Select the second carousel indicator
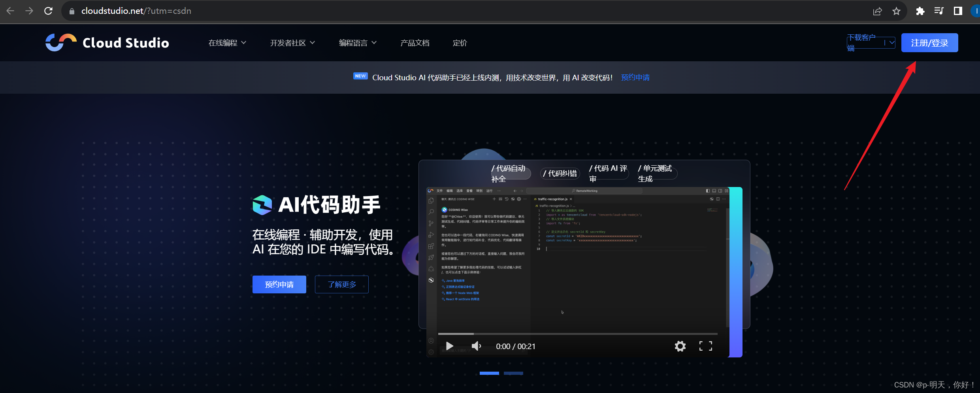Viewport: 980px width, 393px height. tap(513, 373)
